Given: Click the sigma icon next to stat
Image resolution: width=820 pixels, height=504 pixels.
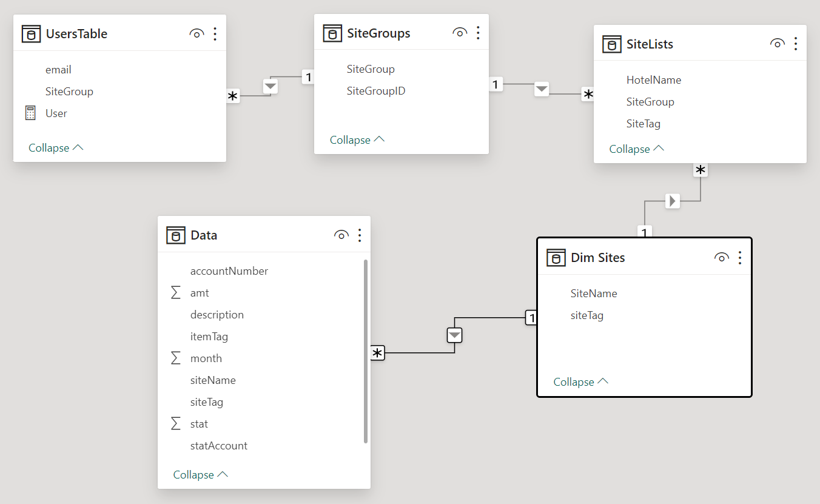Looking at the screenshot, I should point(176,424).
